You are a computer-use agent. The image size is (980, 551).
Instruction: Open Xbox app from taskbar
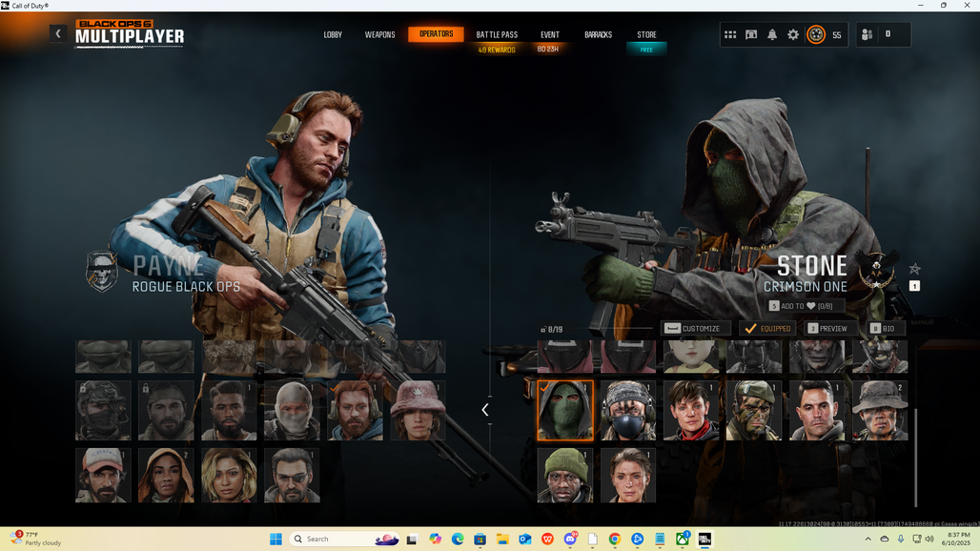click(x=682, y=540)
